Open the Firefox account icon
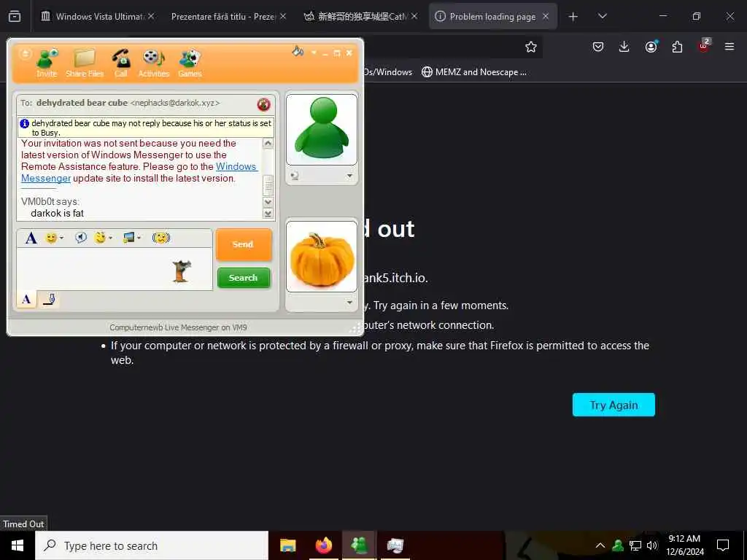 651,47
